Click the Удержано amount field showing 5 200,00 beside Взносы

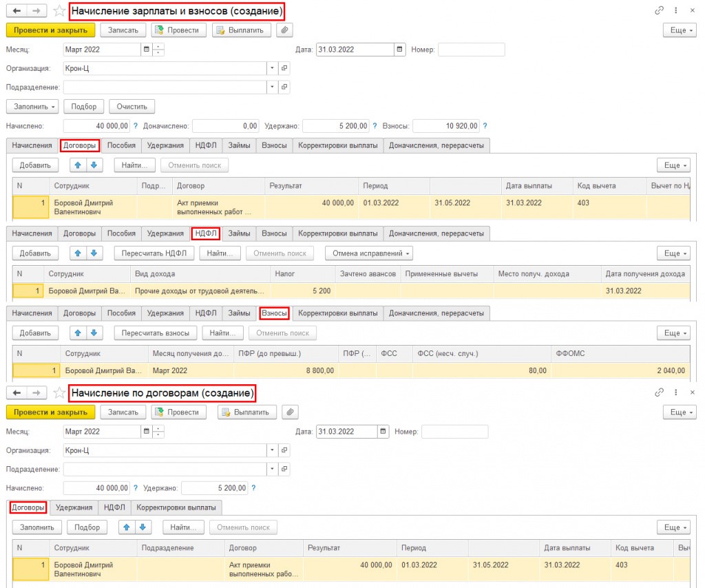(x=336, y=126)
